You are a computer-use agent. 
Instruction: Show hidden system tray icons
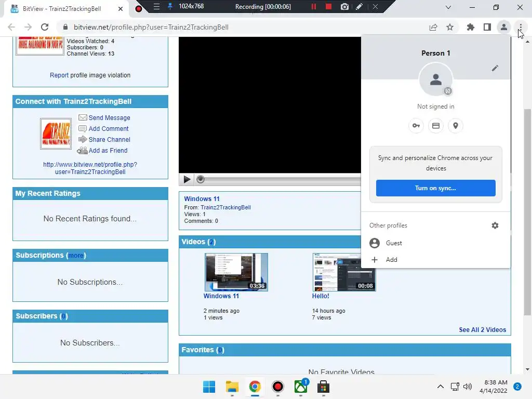(x=441, y=387)
